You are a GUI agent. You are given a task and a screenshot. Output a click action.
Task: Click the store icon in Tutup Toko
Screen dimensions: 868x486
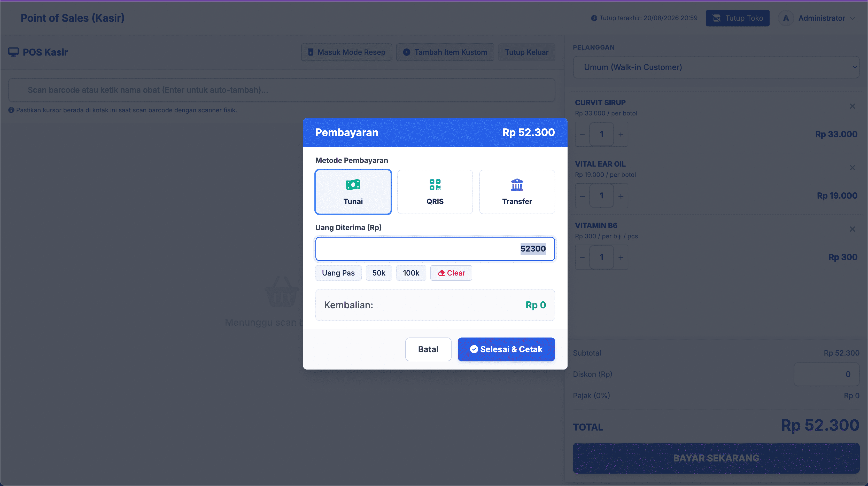pyautogui.click(x=716, y=18)
